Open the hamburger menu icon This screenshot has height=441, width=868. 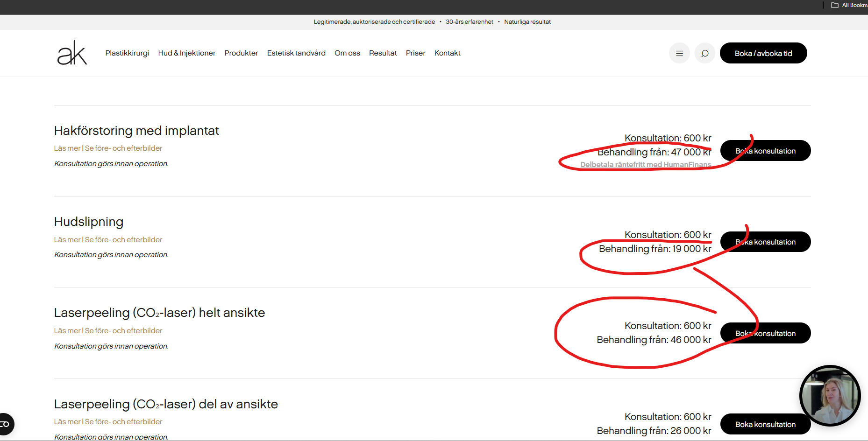click(x=679, y=53)
